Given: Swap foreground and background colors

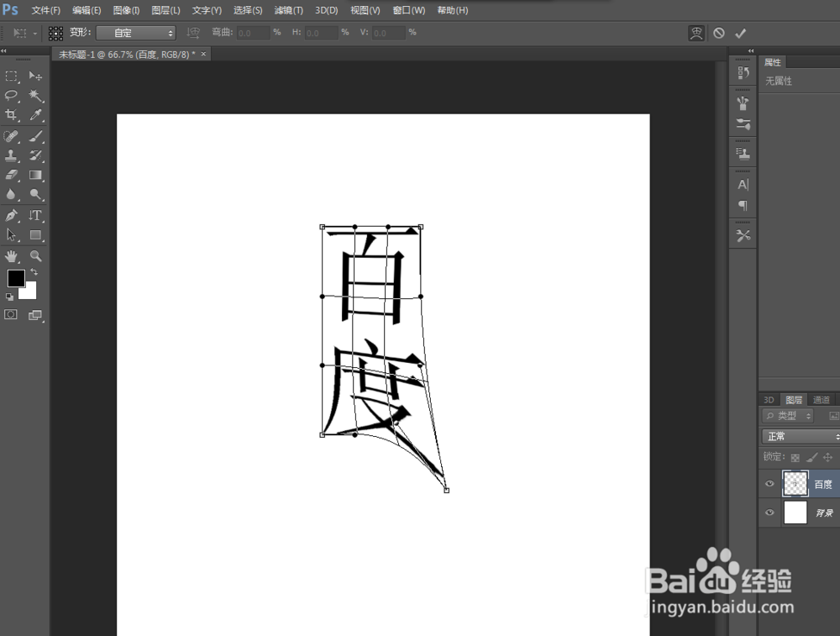Looking at the screenshot, I should click(x=34, y=272).
